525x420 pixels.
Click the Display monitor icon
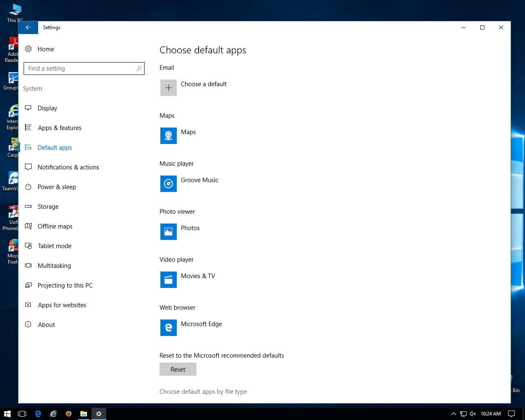[x=28, y=108]
